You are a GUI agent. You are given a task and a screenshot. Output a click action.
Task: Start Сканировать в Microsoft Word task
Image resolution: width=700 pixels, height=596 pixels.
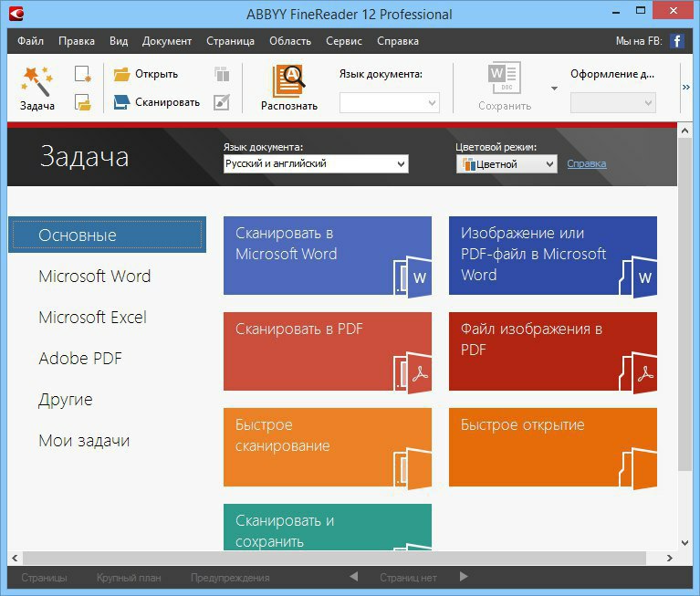328,256
